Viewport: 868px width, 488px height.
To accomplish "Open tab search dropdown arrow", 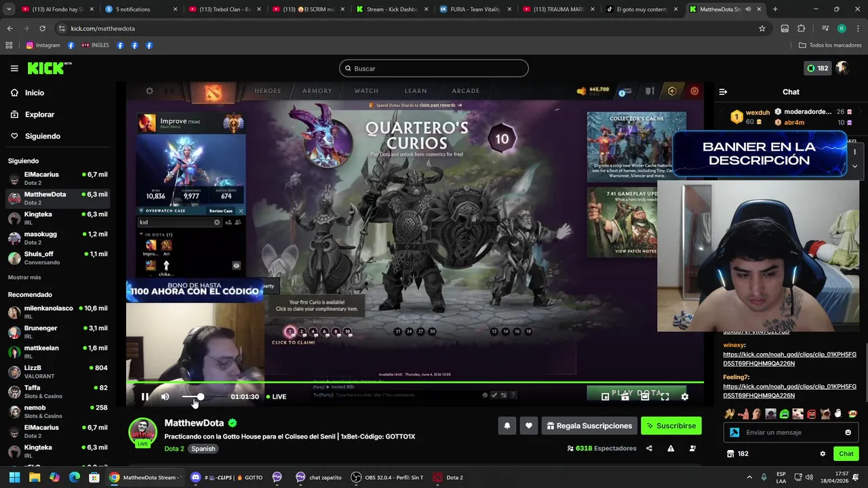I will click(9, 9).
